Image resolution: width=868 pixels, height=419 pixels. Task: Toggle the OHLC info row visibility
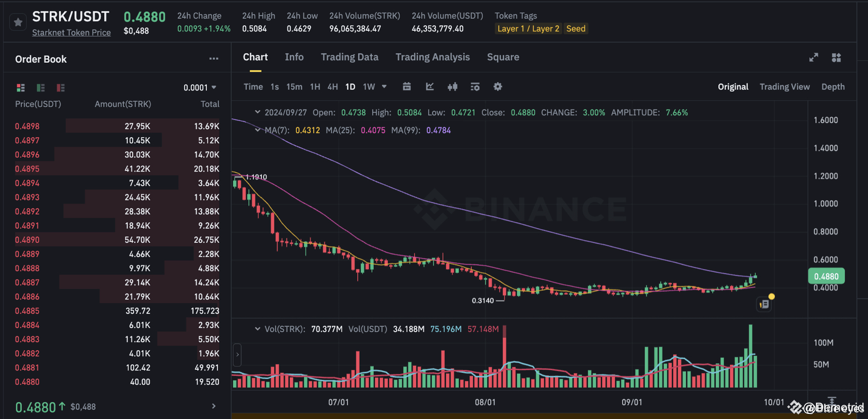[257, 112]
